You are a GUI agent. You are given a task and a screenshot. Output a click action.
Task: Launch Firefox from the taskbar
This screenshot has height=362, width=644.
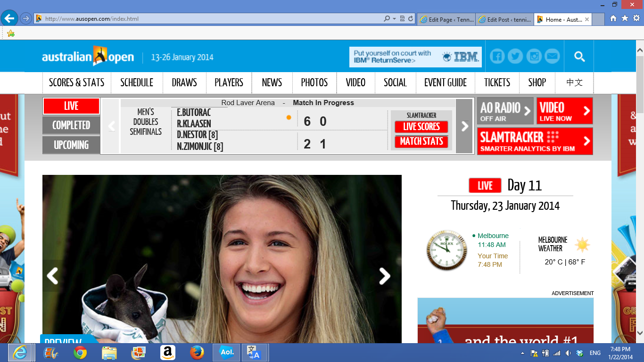coord(197,353)
